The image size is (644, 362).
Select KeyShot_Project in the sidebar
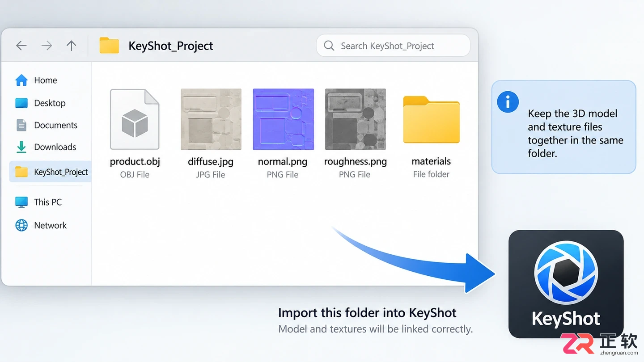point(50,172)
